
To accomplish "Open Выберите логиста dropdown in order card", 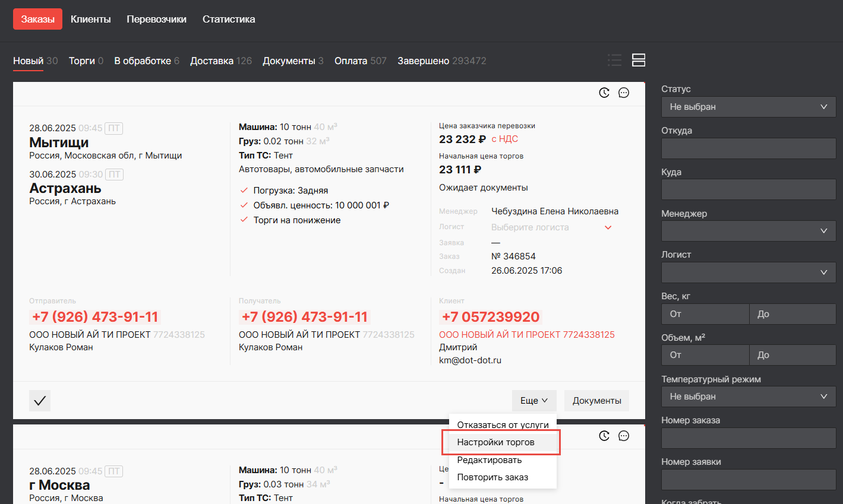I will point(551,227).
